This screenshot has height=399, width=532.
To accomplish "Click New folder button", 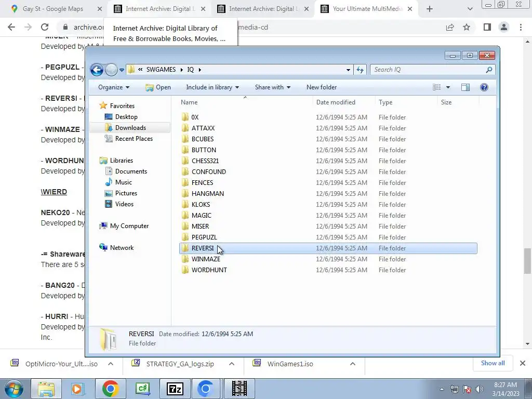I will click(322, 87).
